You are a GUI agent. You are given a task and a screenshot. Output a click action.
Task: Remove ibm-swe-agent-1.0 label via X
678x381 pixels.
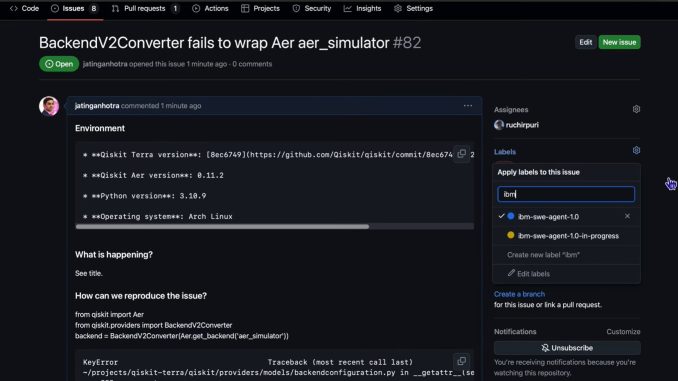627,216
